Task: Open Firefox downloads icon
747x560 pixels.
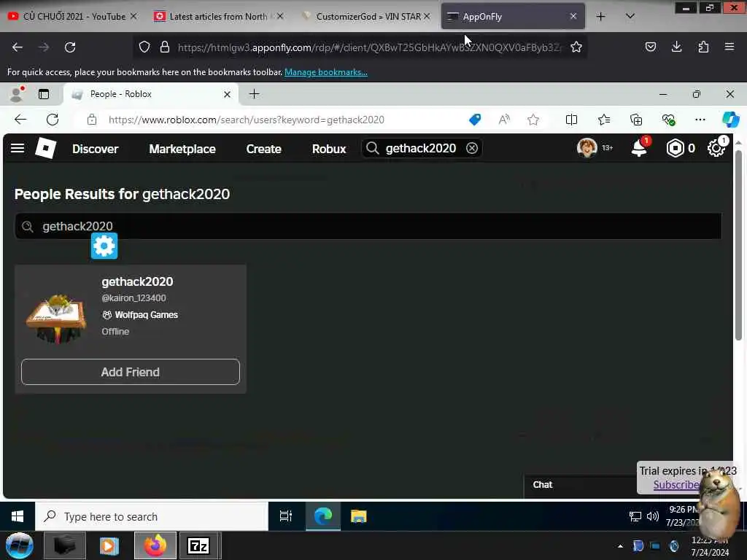Action: click(x=676, y=47)
